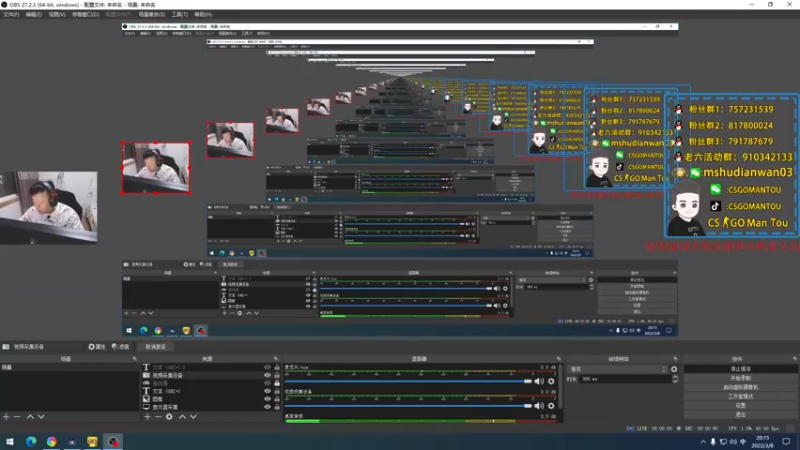800x450 pixels.
Task: Move selected source down in Sources list
Action: point(193,417)
